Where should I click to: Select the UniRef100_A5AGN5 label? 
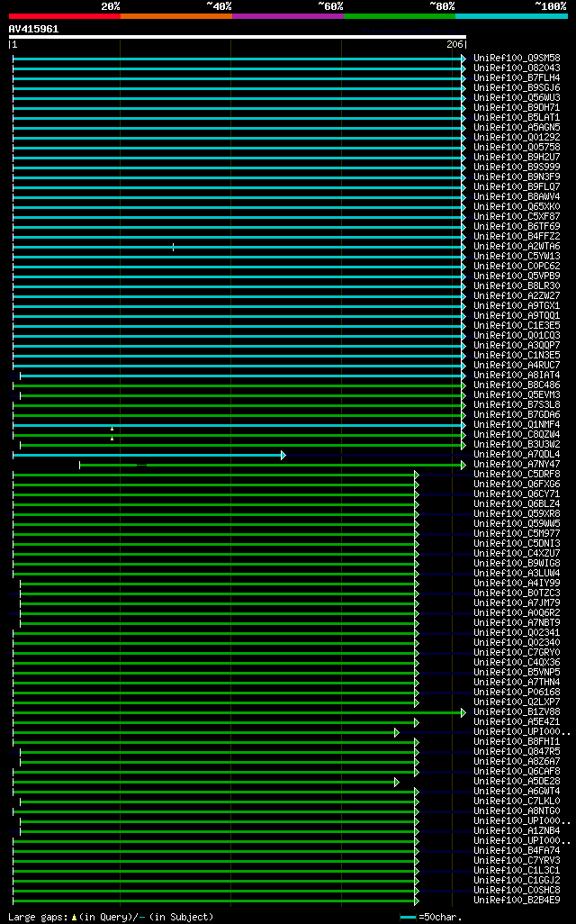pos(517,127)
